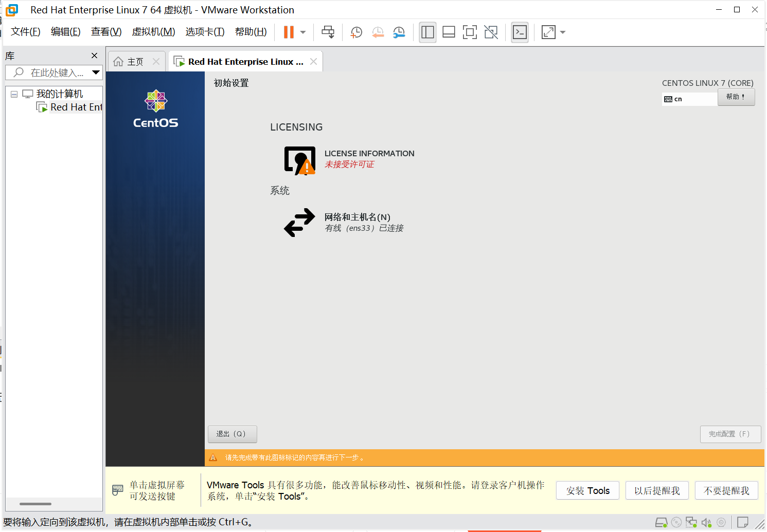The image size is (767, 532).
Task: Click the sound device status icon
Action: [706, 522]
